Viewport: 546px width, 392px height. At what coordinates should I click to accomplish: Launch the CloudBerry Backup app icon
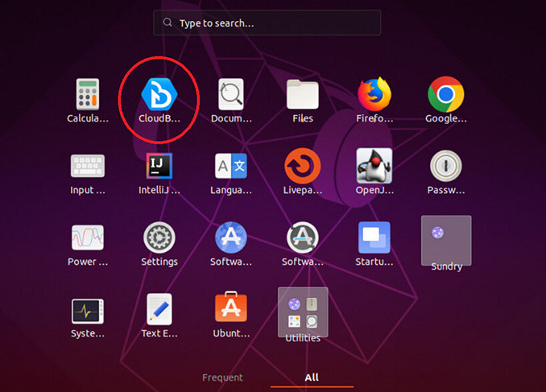[x=159, y=94]
